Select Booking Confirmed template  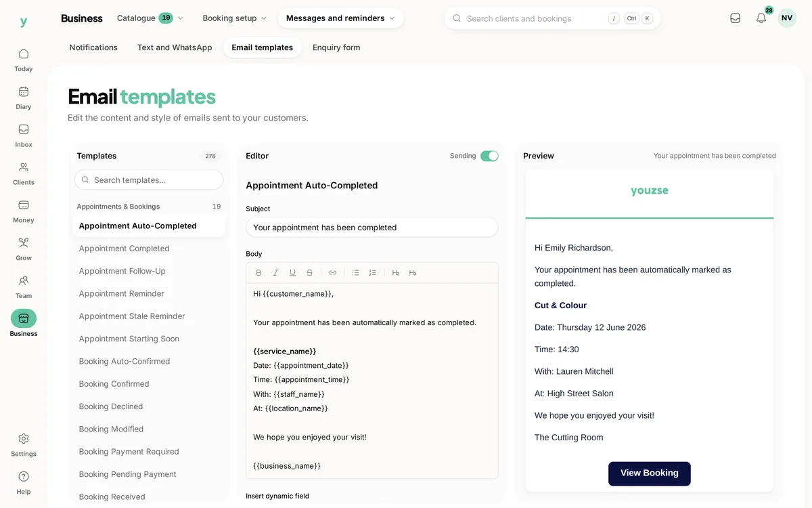pyautogui.click(x=149, y=384)
